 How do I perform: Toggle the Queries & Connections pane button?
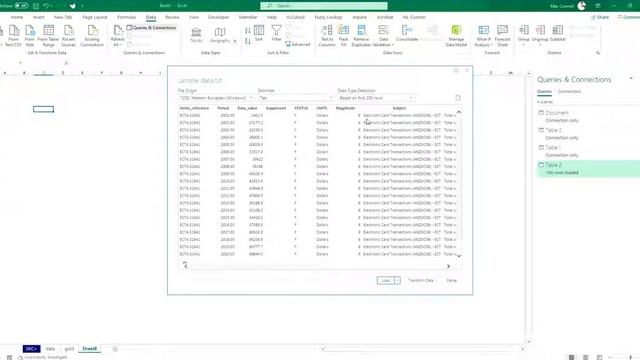(151, 28)
